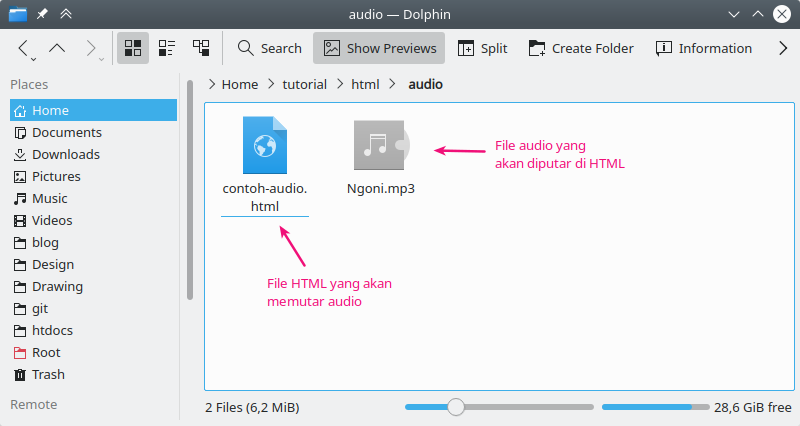Click the 2 Files status text
Viewport: 800px width, 426px height.
252,407
